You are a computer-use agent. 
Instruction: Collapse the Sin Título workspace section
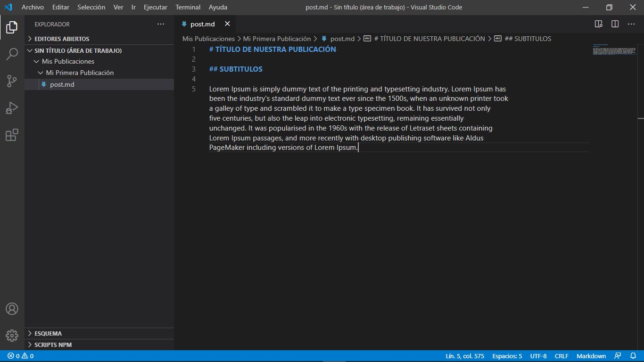pyautogui.click(x=99, y=50)
